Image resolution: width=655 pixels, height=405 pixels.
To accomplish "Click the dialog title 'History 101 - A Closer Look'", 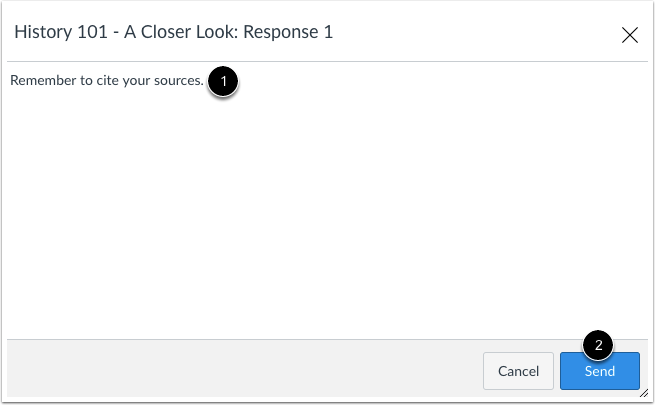I will click(x=125, y=32).
